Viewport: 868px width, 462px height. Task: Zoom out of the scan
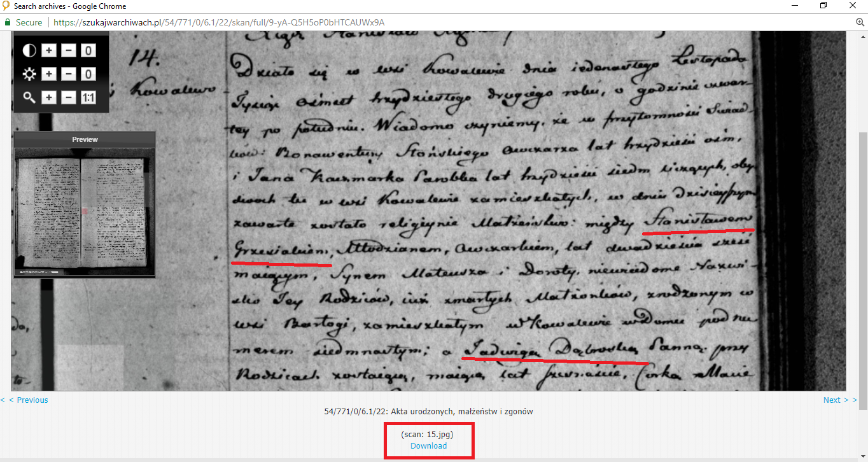pyautogui.click(x=69, y=97)
